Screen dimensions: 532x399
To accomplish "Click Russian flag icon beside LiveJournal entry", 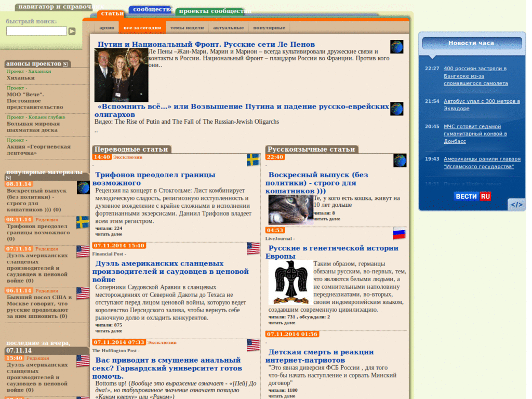I will 400,234.
